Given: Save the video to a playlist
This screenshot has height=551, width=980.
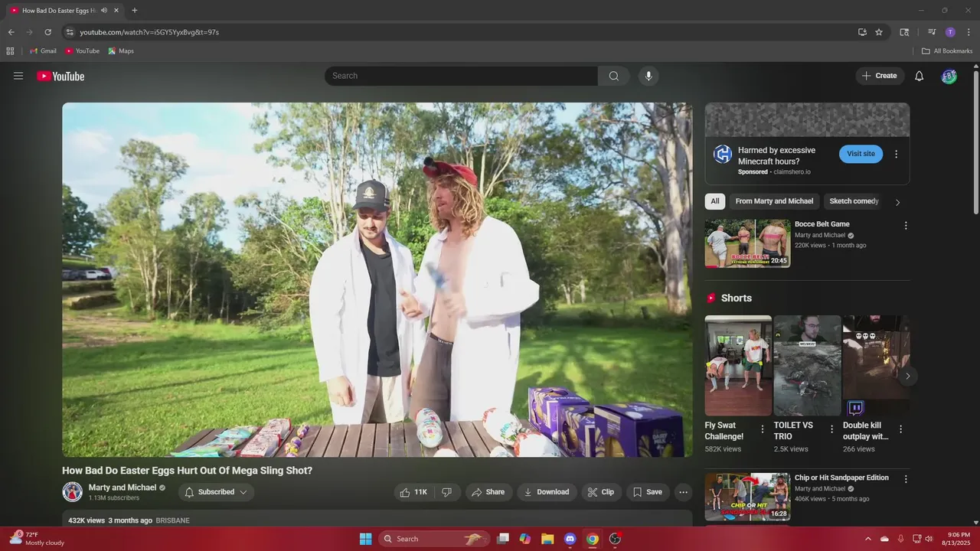Looking at the screenshot, I should click(x=648, y=492).
